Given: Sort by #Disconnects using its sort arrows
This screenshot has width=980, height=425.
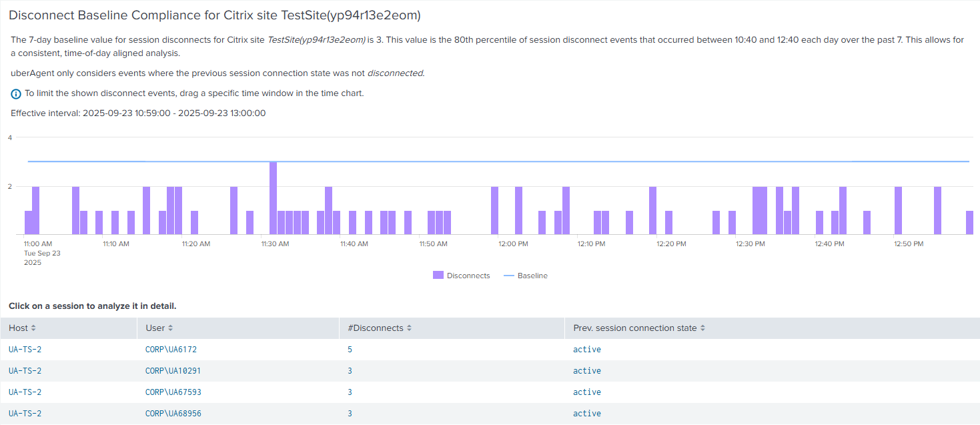Looking at the screenshot, I should point(409,328).
